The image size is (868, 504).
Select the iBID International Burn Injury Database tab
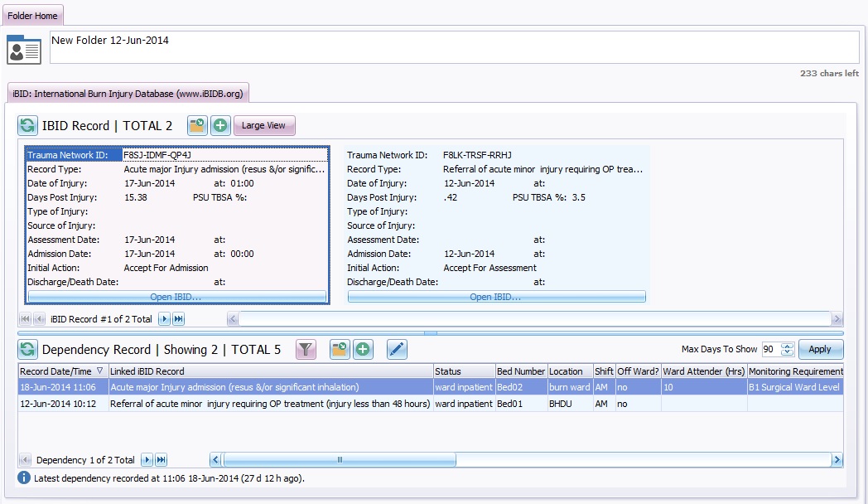coord(128,94)
